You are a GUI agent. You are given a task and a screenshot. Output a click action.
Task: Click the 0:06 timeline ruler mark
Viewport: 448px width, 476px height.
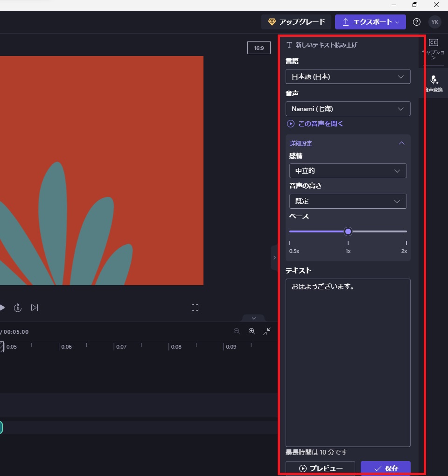tap(66, 347)
